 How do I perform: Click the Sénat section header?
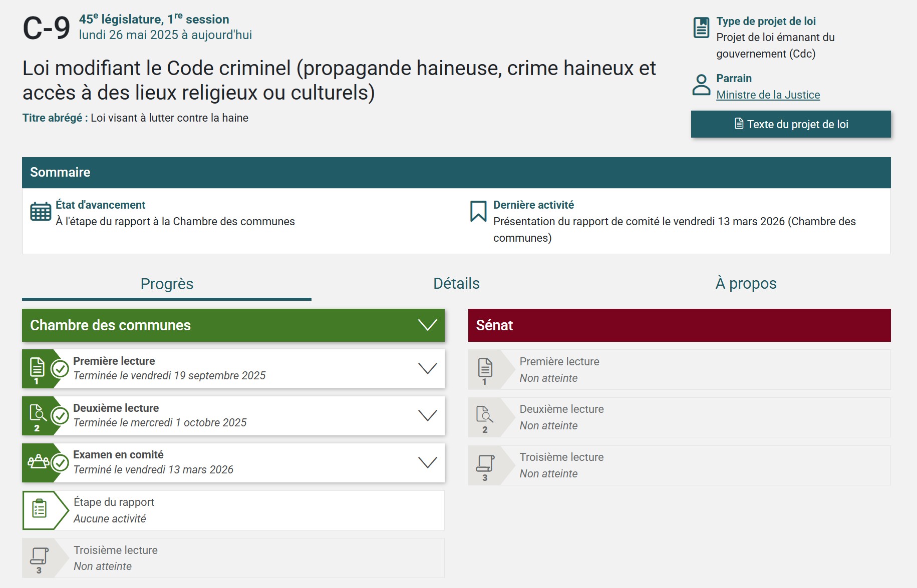[679, 325]
